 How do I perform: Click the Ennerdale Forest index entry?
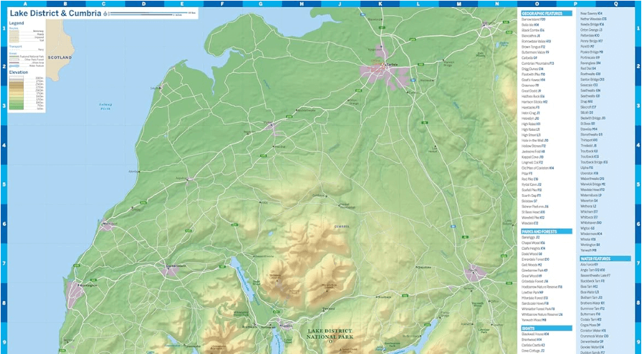[536, 259]
